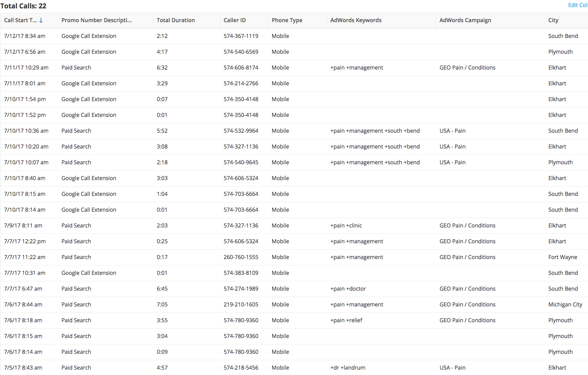Select caller ID 260-760-1555
This screenshot has width=588, height=375.
click(241, 257)
